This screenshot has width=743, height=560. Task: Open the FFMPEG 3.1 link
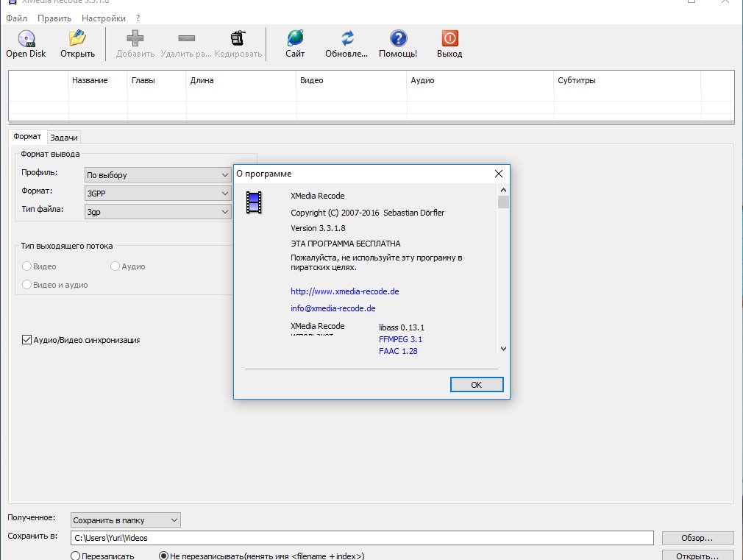point(400,339)
